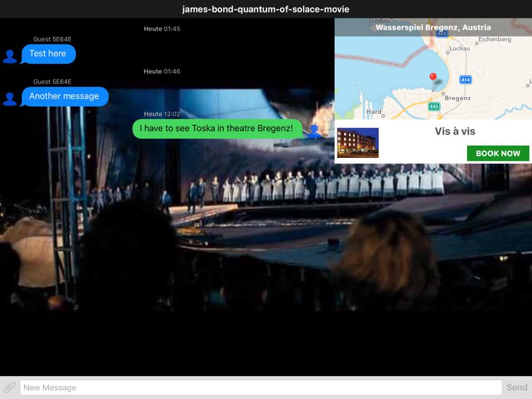
Task: Focus the New Message input field
Action: 261,387
